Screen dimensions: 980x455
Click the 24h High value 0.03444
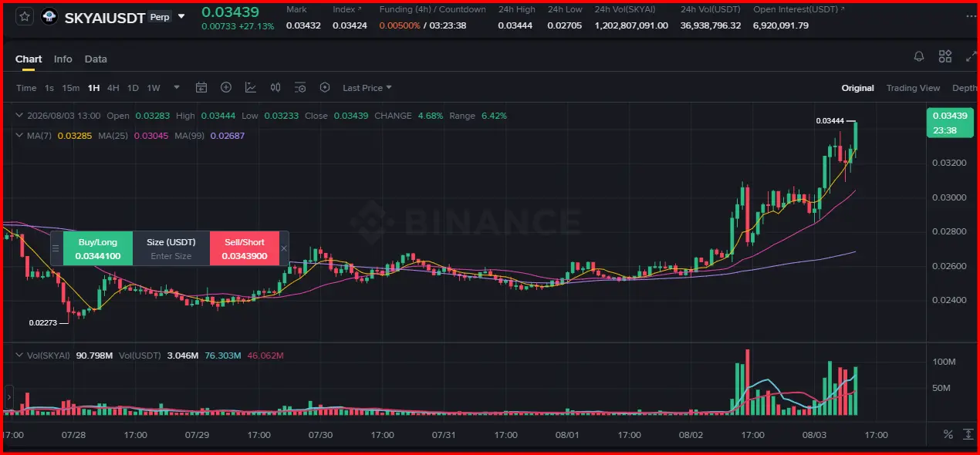pos(516,25)
